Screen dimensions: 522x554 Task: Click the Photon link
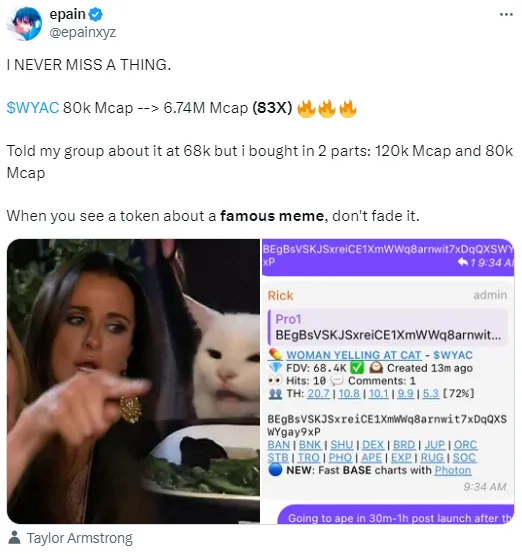pyautogui.click(x=453, y=470)
